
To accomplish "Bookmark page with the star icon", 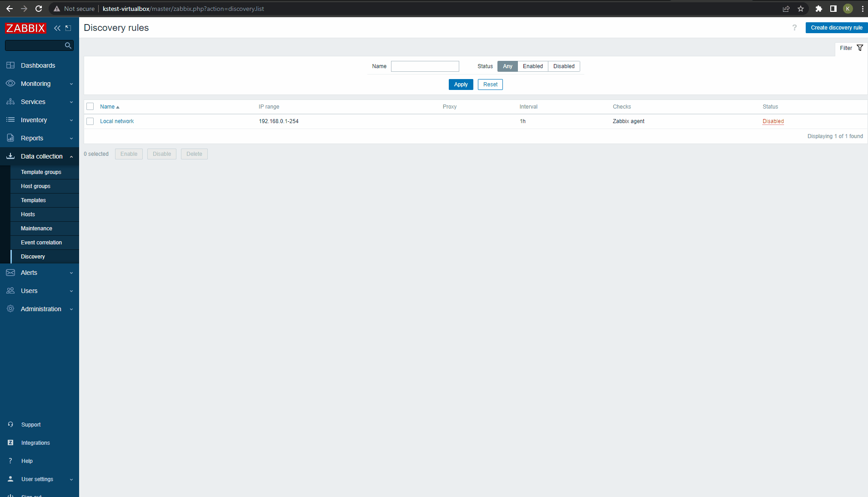I will coord(801,9).
